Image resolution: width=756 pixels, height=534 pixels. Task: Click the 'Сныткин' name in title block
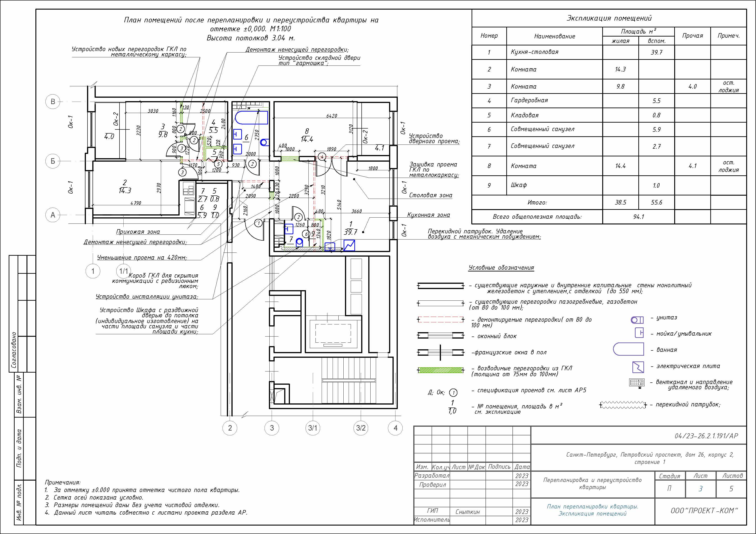tap(468, 512)
